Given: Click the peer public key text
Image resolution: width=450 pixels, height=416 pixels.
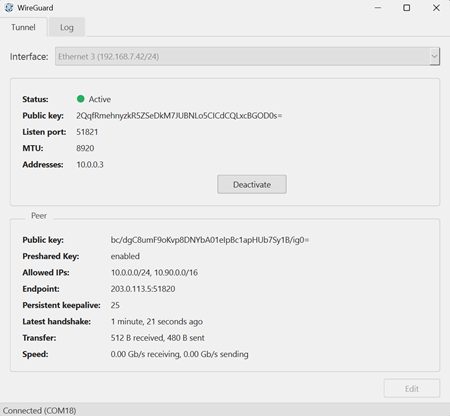Looking at the screenshot, I should (x=210, y=240).
